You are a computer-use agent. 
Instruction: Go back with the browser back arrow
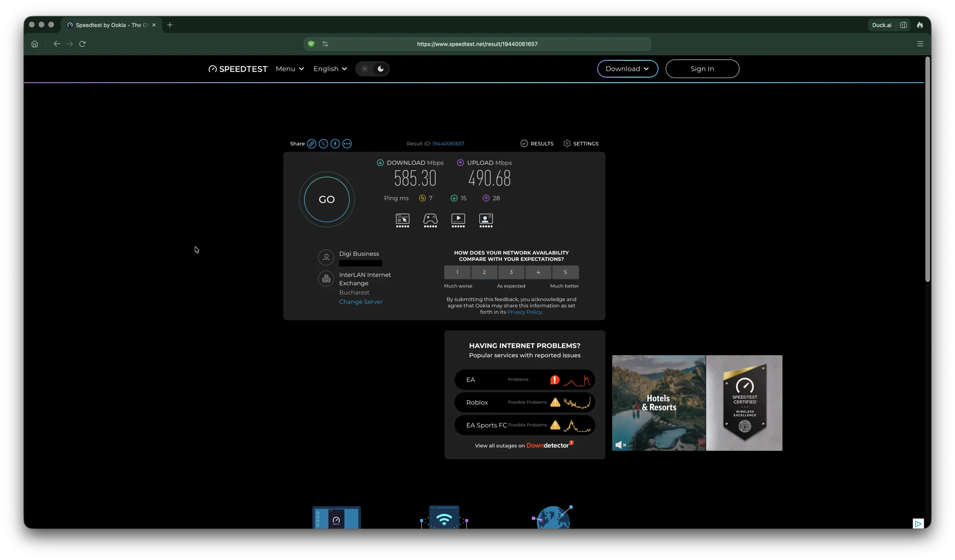(57, 44)
